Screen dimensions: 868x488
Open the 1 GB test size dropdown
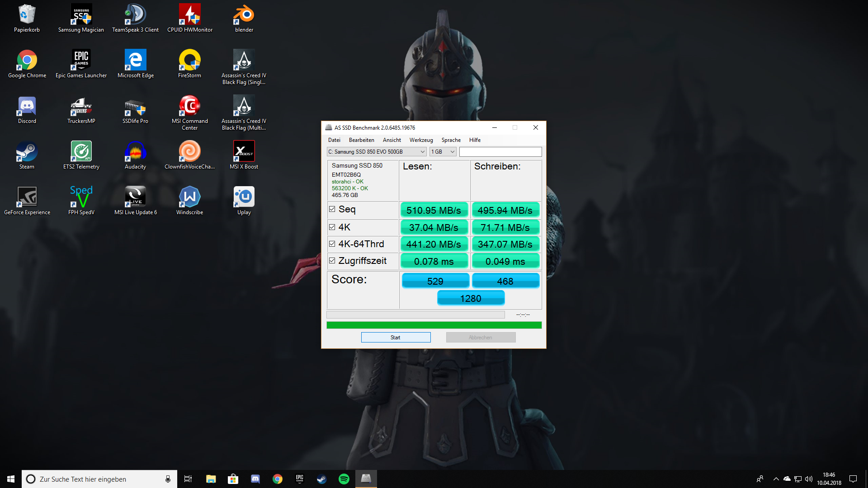(x=443, y=152)
